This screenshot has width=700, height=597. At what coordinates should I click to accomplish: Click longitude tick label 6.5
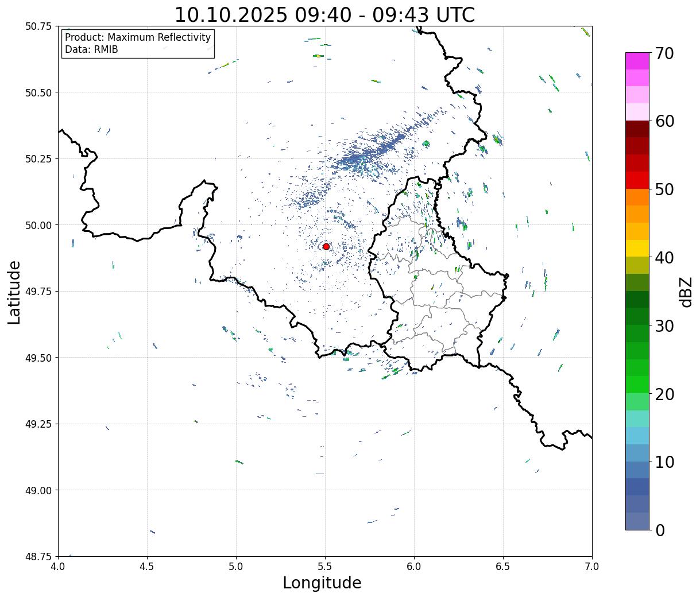click(503, 567)
